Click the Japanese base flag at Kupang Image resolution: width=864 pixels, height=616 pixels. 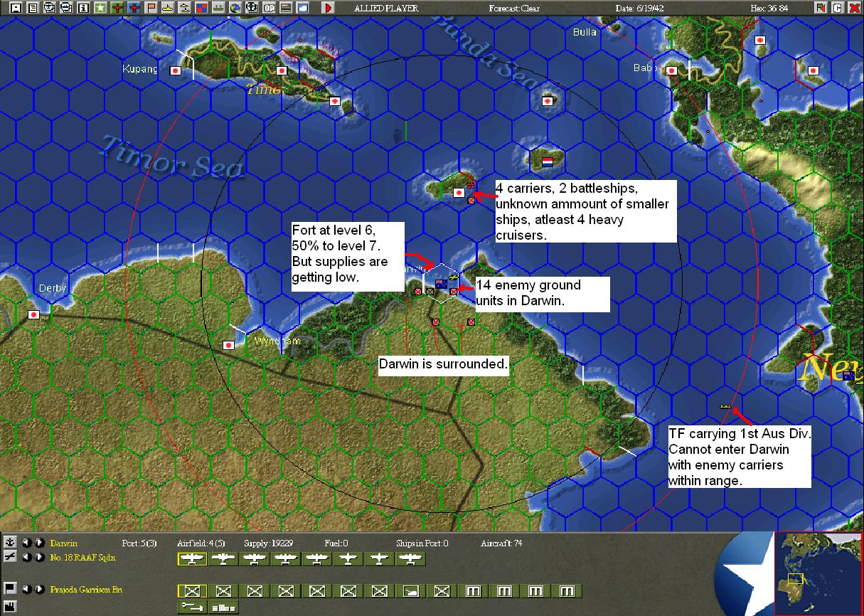point(176,71)
